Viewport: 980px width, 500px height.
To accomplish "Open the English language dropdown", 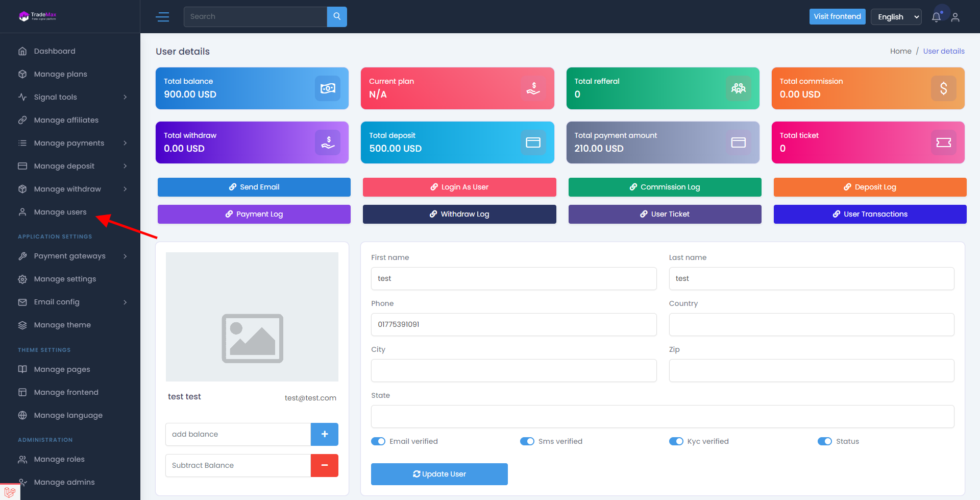I will tap(896, 17).
